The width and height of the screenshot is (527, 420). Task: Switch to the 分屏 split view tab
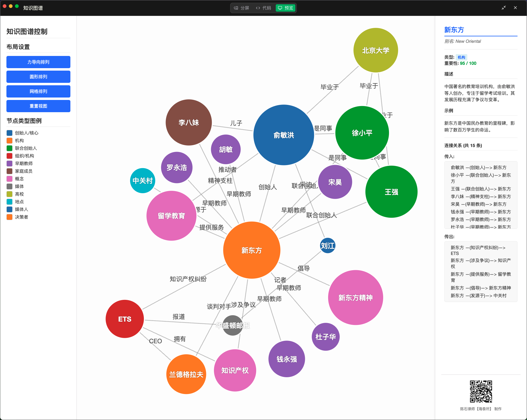[x=241, y=8]
